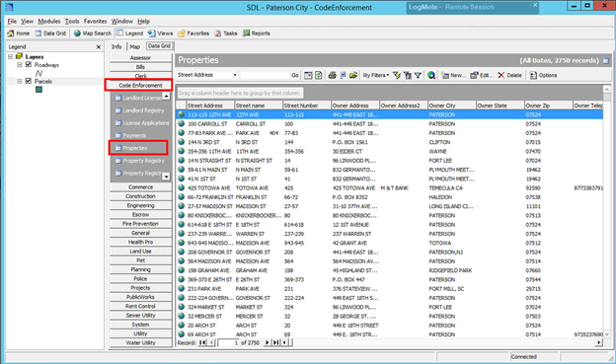
Task: Toggle the Parcels layer checkbox
Action: 29,81
